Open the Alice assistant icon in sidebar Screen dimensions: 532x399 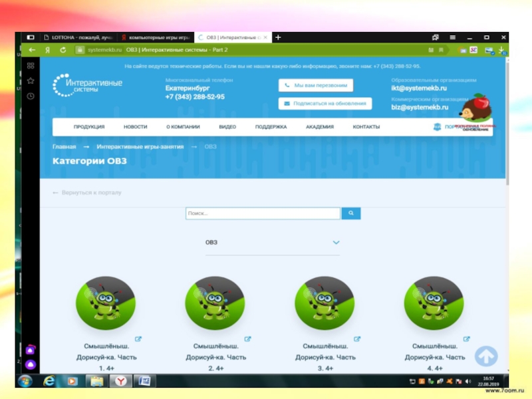click(x=31, y=364)
